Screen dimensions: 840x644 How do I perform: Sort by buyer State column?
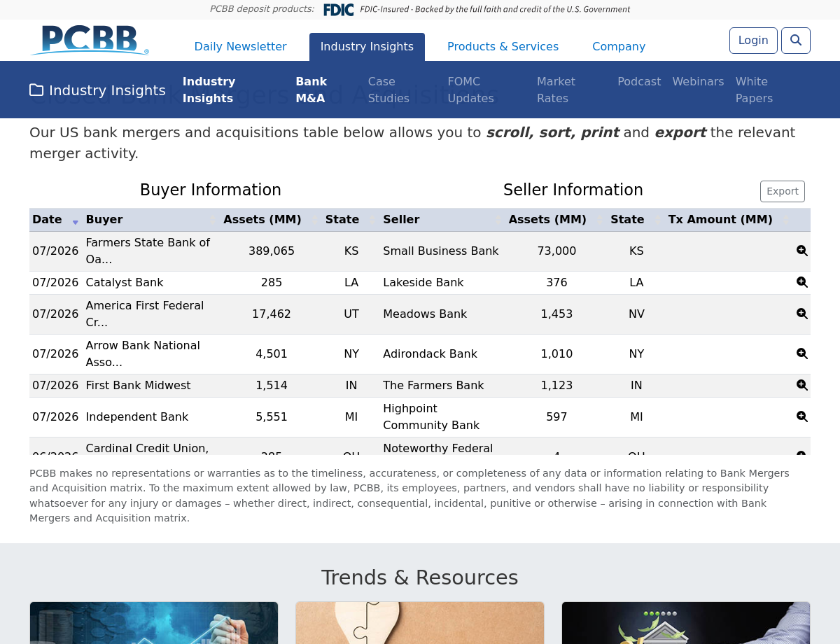351,219
